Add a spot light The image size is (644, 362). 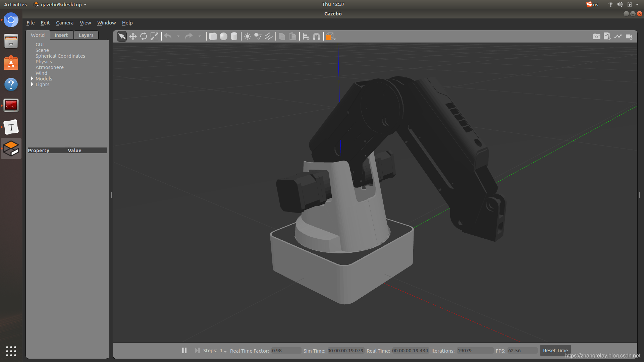pos(258,37)
